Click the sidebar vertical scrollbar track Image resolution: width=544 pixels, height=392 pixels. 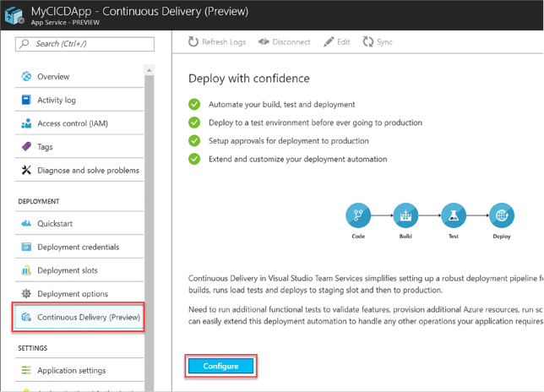pos(150,232)
